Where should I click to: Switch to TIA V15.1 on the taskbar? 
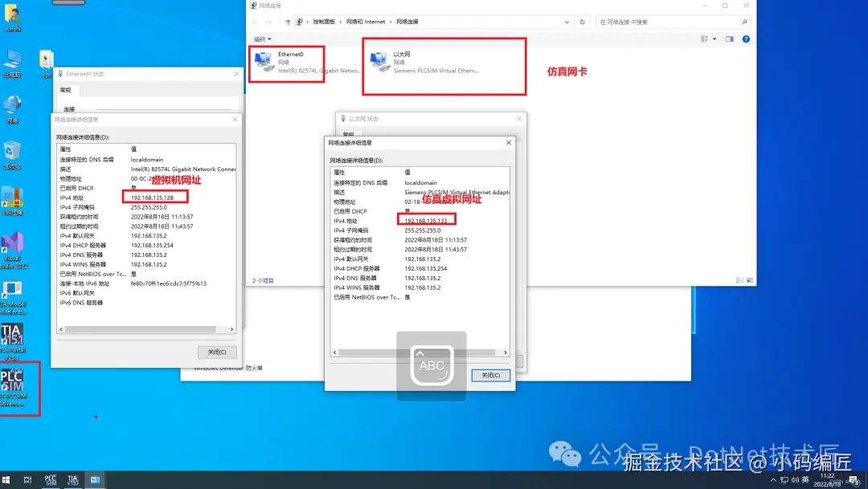coord(72,479)
